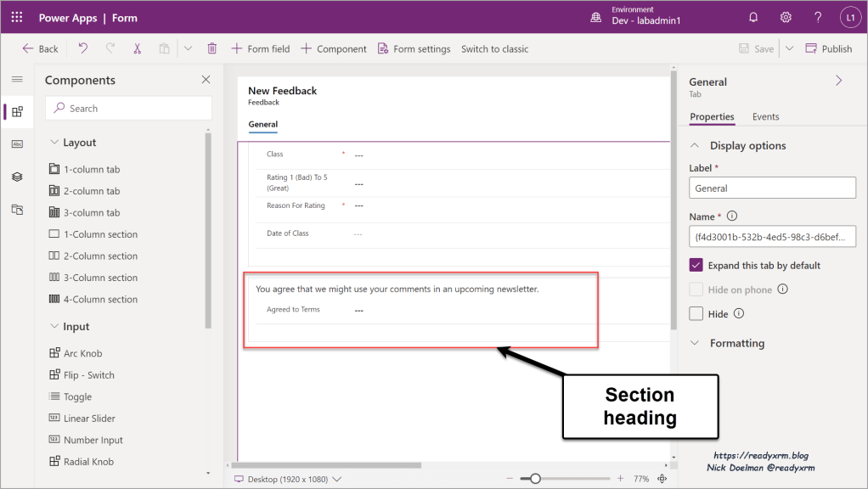Open settings gear in header
The width and height of the screenshot is (868, 489).
coord(786,17)
